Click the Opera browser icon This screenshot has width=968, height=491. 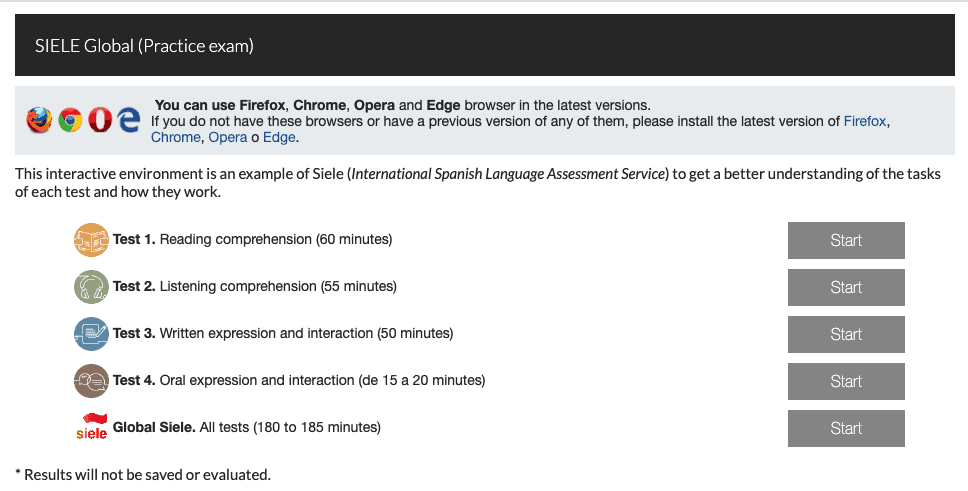(99, 120)
